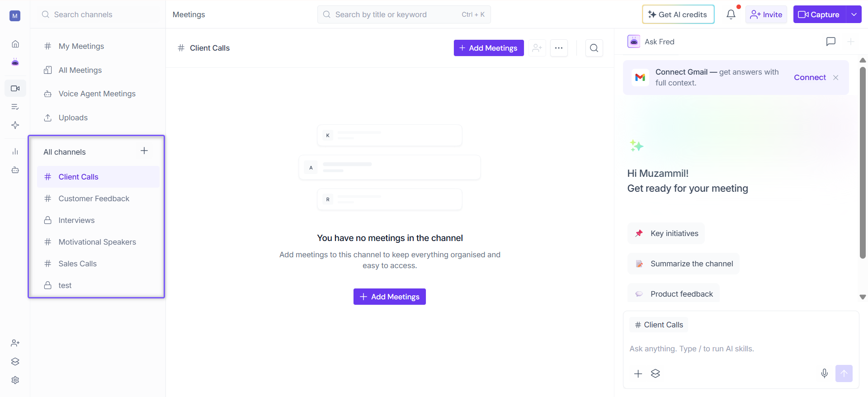The height and width of the screenshot is (397, 868).
Task: Open the settings gear icon
Action: (x=15, y=380)
